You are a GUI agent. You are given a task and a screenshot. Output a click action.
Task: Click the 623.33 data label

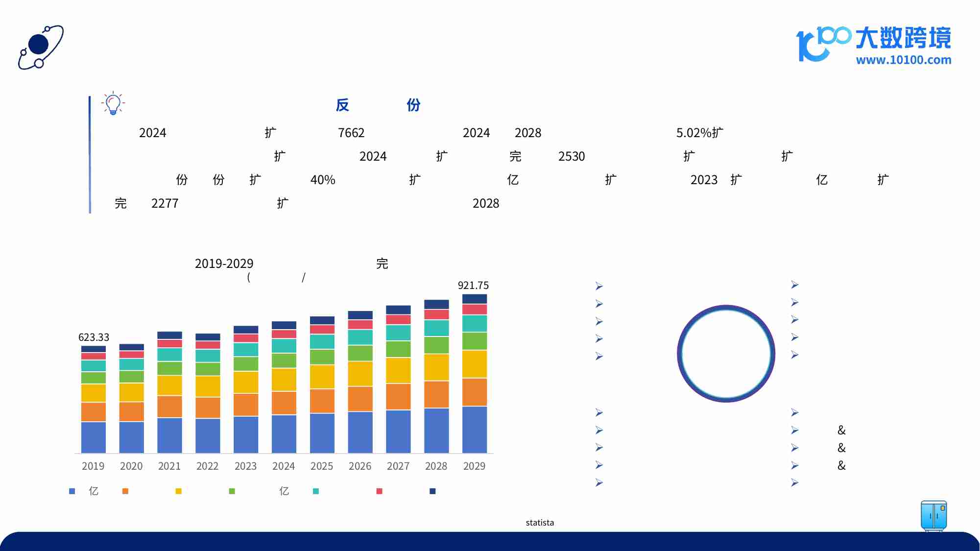[x=94, y=337]
